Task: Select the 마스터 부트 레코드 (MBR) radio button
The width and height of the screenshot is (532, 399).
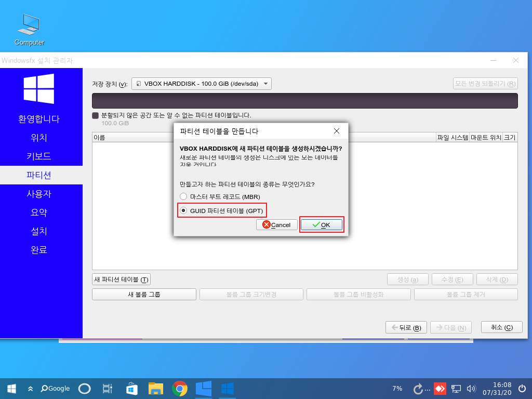Action: (183, 196)
